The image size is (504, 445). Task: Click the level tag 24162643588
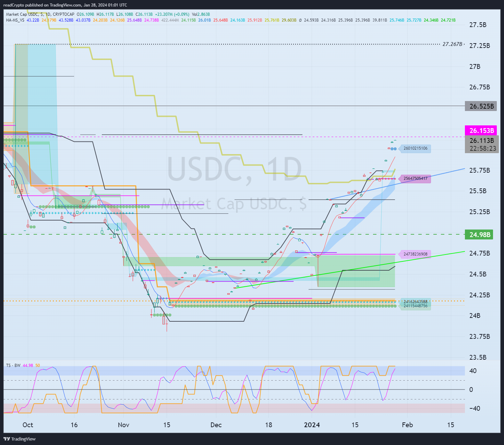pyautogui.click(x=416, y=302)
